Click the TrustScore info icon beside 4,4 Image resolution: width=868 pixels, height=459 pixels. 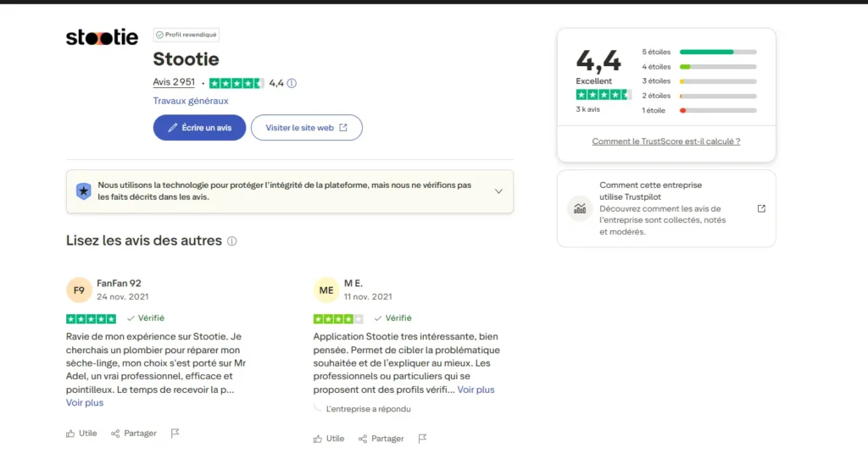[x=292, y=83]
